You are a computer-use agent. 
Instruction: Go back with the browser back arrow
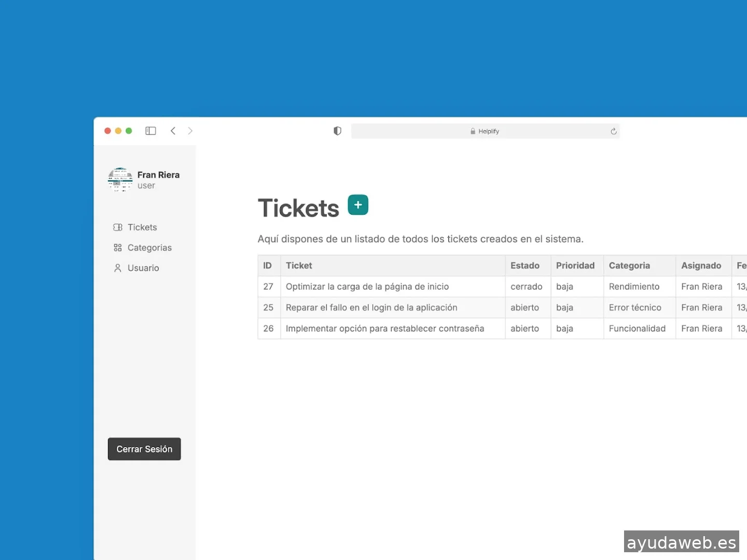coord(173,131)
